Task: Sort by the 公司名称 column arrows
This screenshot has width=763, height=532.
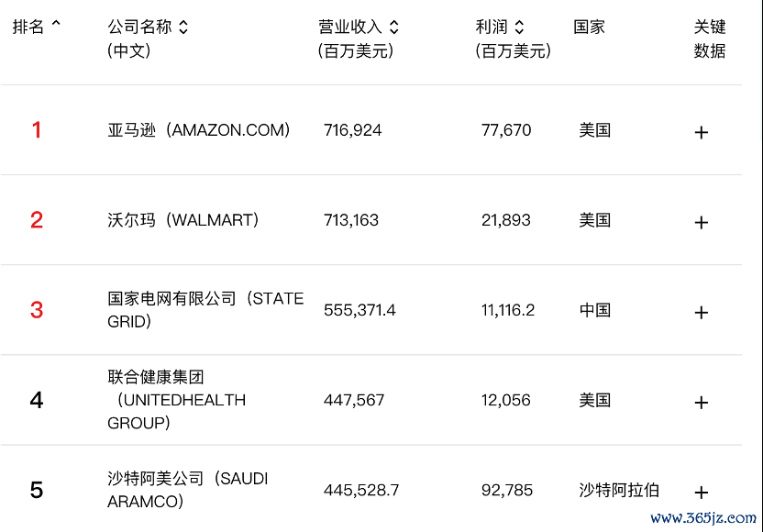Action: (183, 27)
